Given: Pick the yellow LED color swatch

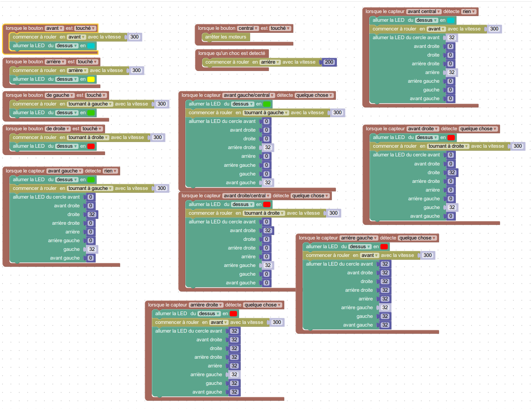Looking at the screenshot, I should coord(91,79).
